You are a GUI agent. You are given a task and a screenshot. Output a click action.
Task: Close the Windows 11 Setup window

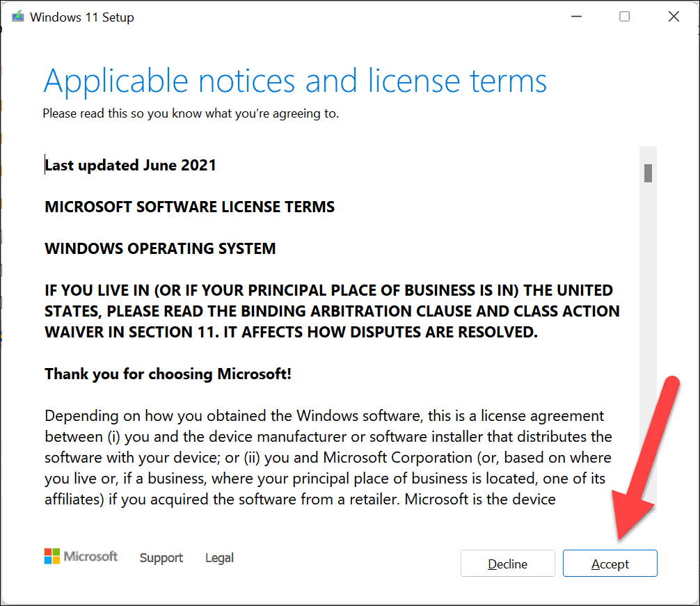click(674, 17)
